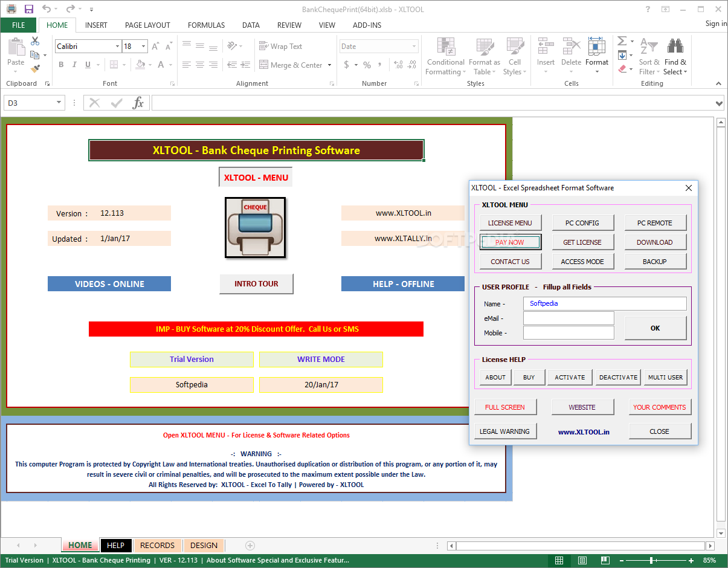This screenshot has width=728, height=568.
Task: Click the Paste clipboard icon
Action: (x=16, y=46)
